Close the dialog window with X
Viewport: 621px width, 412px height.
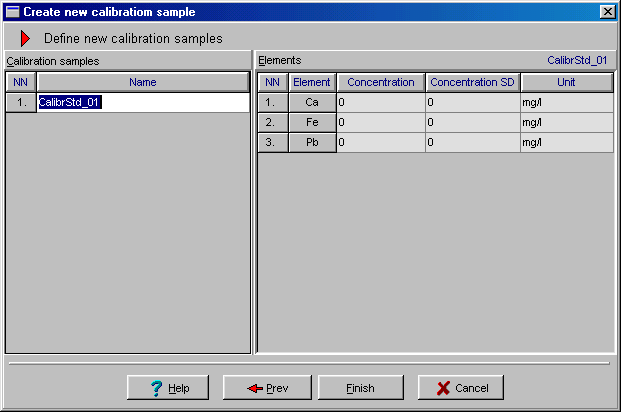coord(608,12)
